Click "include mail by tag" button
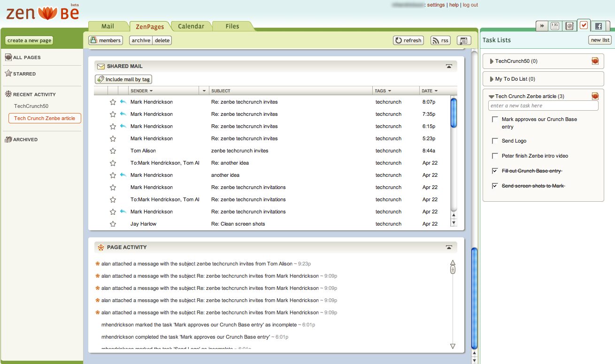 tap(123, 79)
